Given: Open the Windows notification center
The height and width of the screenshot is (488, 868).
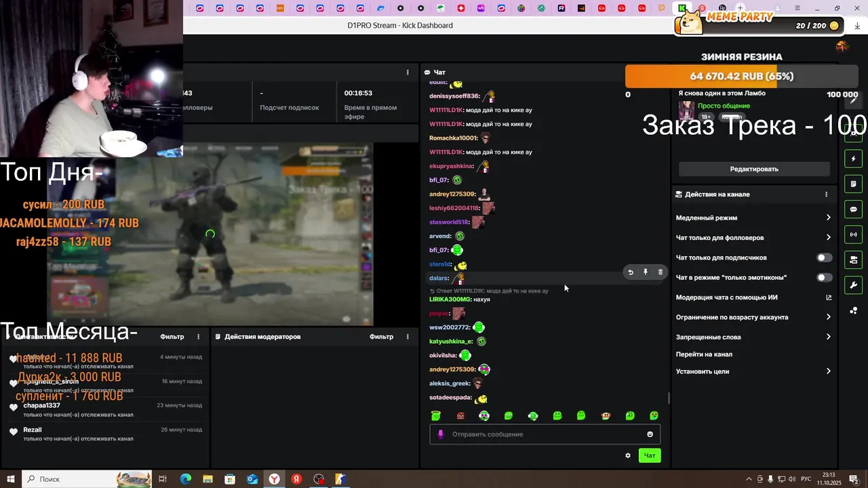Looking at the screenshot, I should (854, 479).
